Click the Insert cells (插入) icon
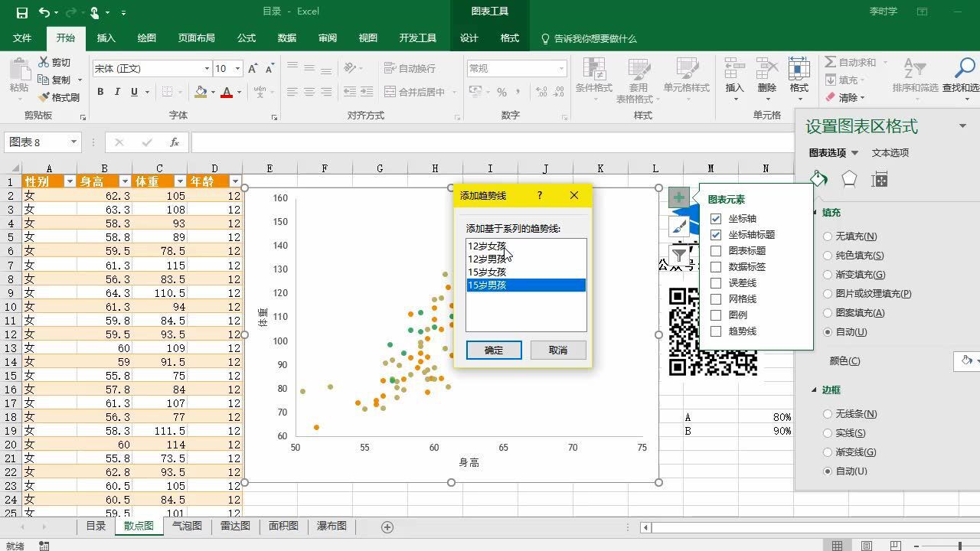 pos(734,70)
